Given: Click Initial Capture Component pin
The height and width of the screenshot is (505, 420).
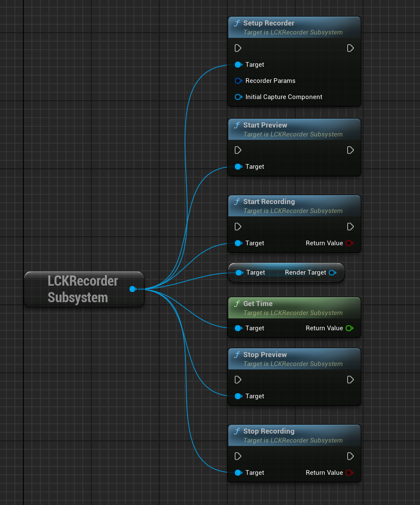Looking at the screenshot, I should point(239,97).
